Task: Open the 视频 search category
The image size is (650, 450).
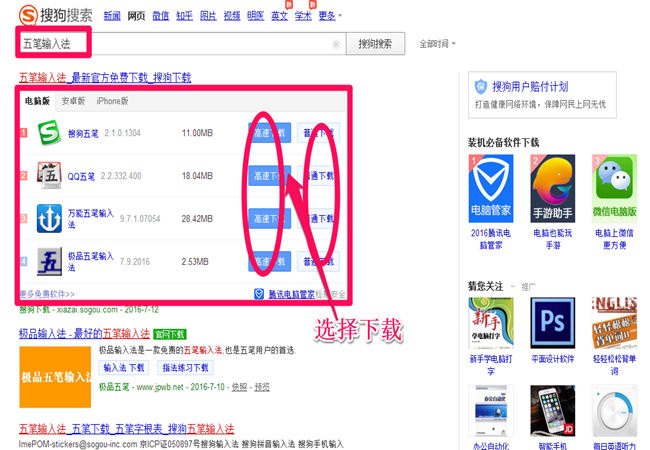Action: [232, 16]
